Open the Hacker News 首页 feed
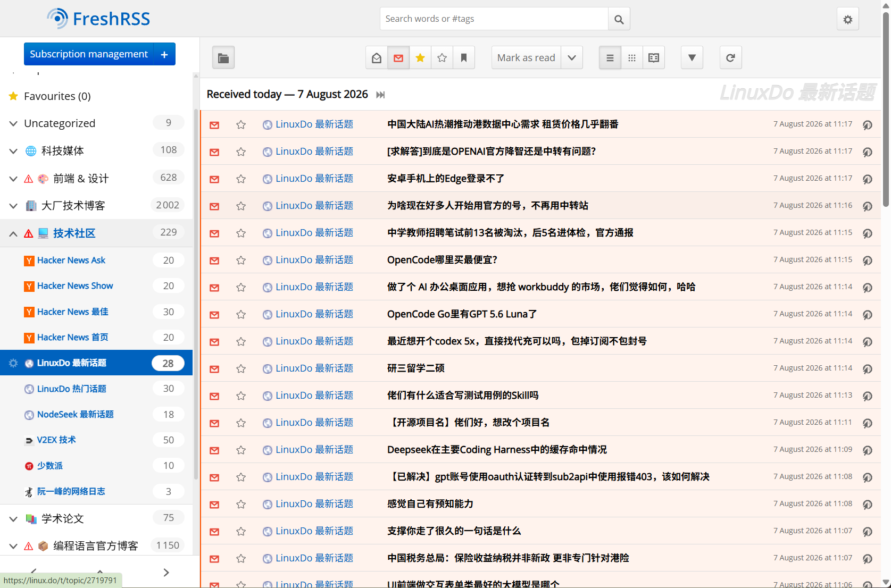 pyautogui.click(x=73, y=338)
